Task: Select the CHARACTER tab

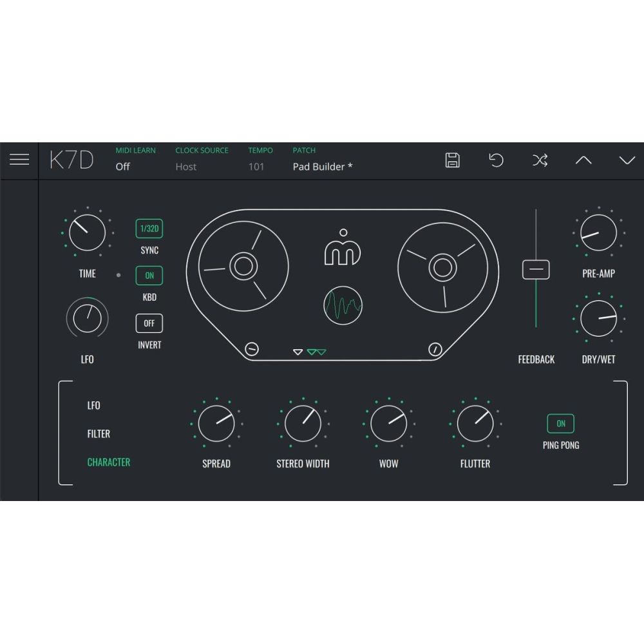Action: click(x=108, y=462)
